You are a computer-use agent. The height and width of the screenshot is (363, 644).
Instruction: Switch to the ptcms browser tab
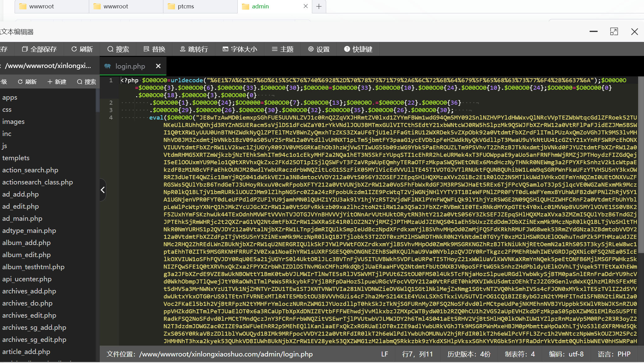(x=186, y=6)
